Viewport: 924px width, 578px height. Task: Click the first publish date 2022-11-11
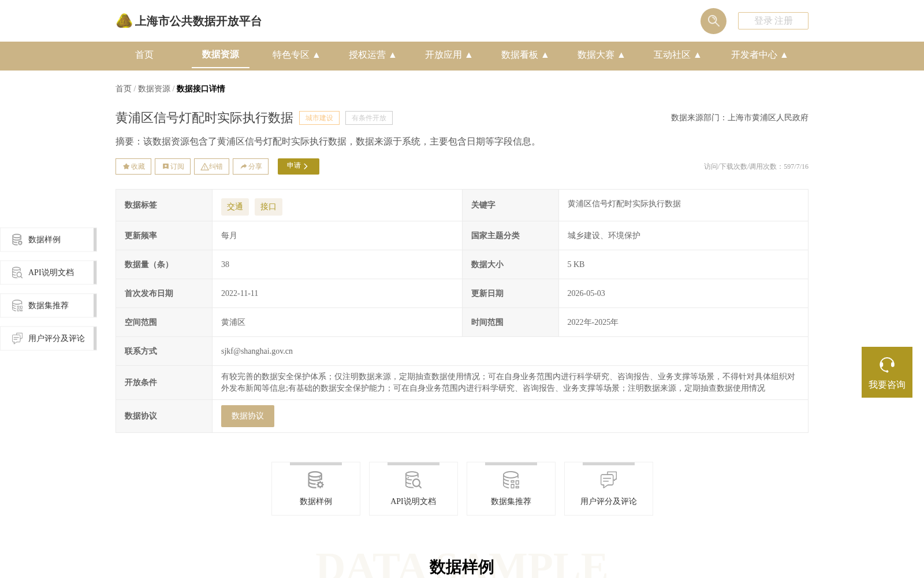tap(240, 293)
